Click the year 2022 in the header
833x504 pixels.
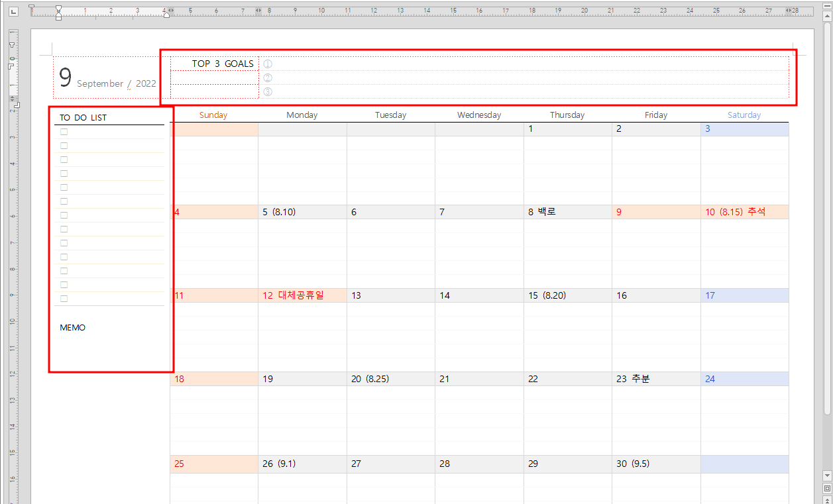146,83
